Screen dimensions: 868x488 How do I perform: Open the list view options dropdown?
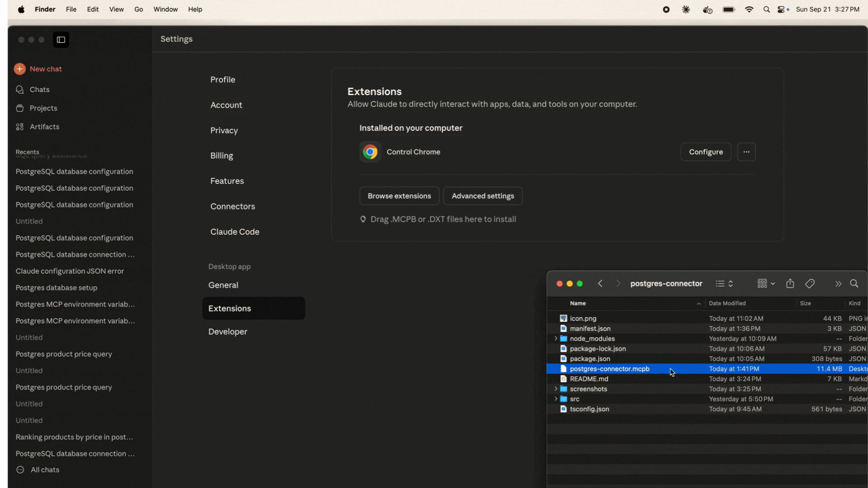click(x=724, y=283)
